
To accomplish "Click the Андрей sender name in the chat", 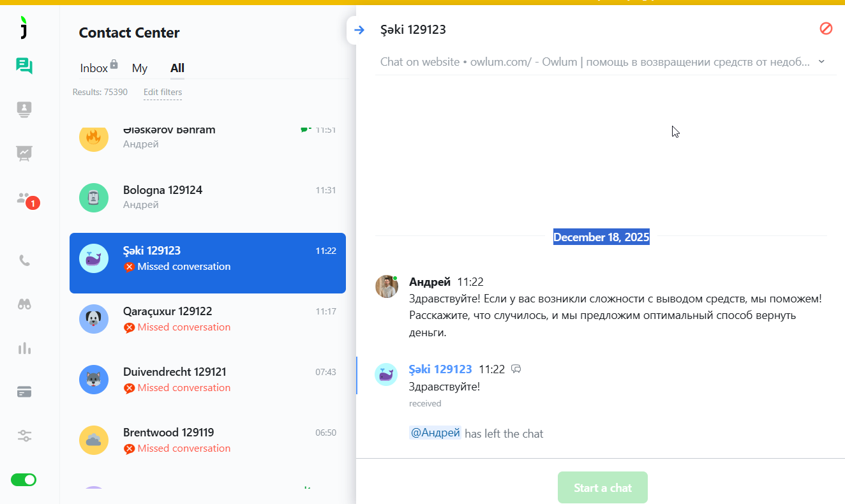I will pos(430,282).
